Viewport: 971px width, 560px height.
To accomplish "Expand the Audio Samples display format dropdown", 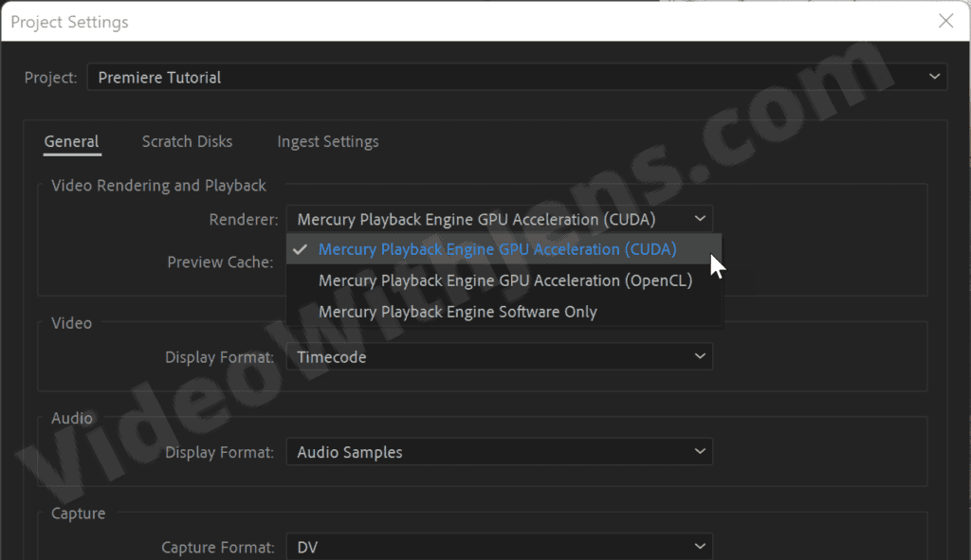I will (499, 452).
